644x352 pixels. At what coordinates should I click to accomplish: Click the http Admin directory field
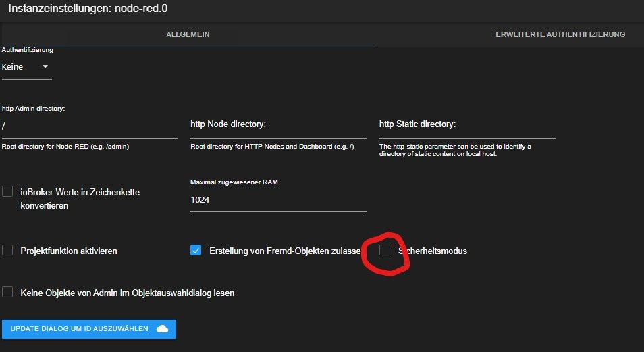90,126
